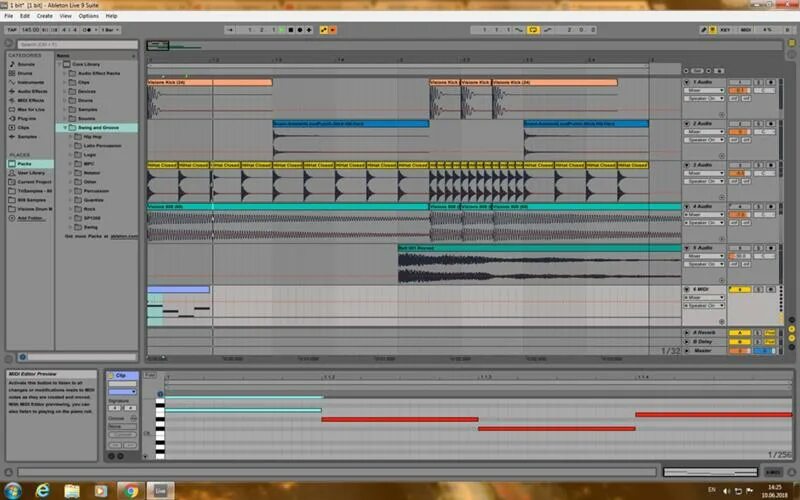The height and width of the screenshot is (500, 800).
Task: Open the 1 Bar quantization dropdown
Action: 110,30
